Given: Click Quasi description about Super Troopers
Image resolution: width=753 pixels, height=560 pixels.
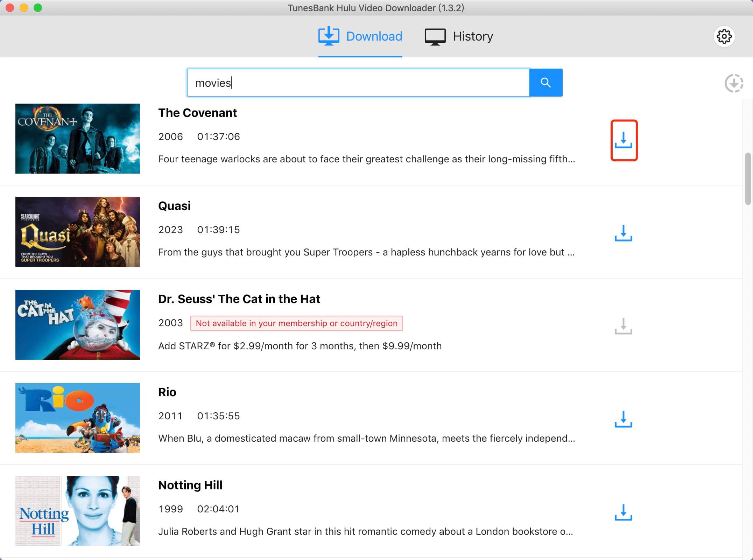Looking at the screenshot, I should click(x=366, y=252).
